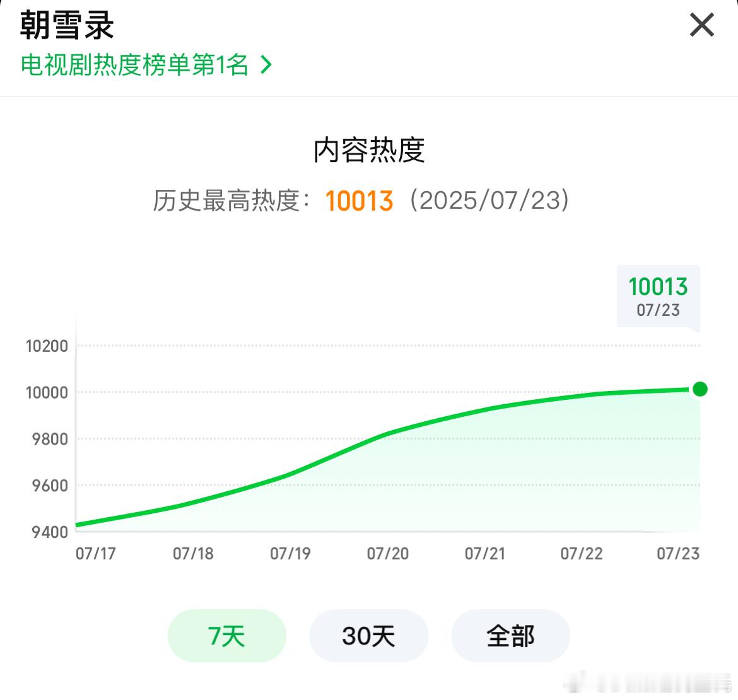Click the 10000 y-axis value
Image resolution: width=738 pixels, height=700 pixels.
coord(47,392)
